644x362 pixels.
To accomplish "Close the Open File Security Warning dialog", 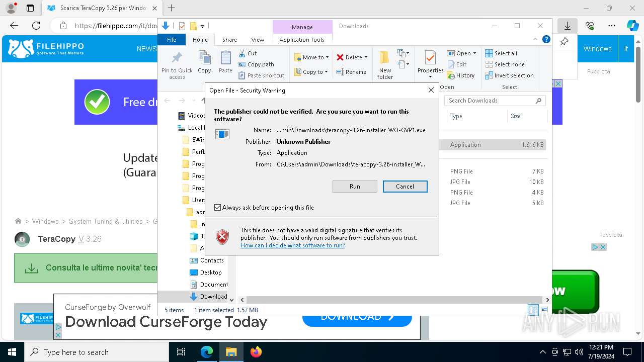I will coord(431,90).
